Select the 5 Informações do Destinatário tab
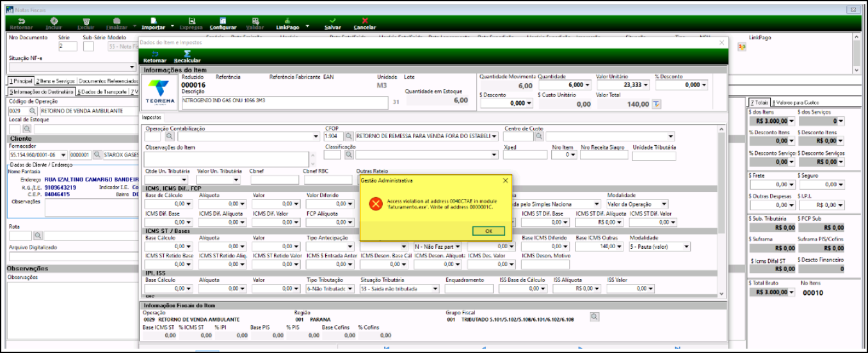 click(x=41, y=92)
